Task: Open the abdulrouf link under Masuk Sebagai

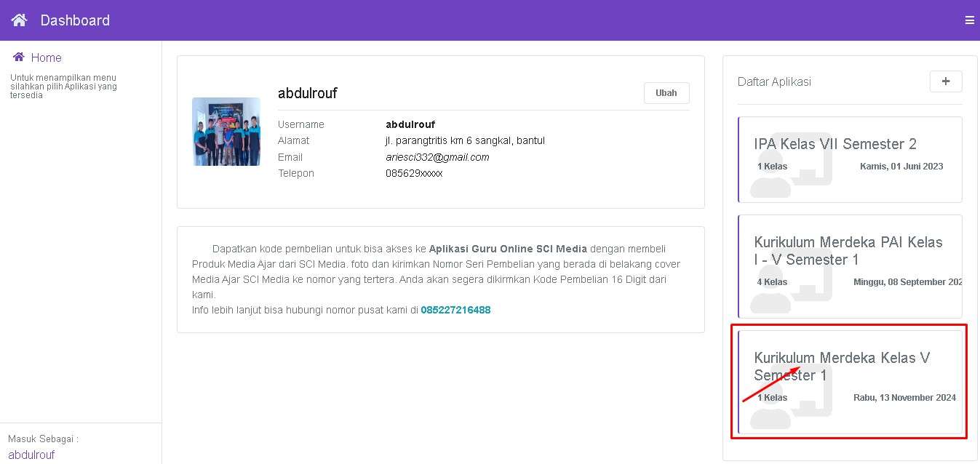Action: [x=31, y=455]
